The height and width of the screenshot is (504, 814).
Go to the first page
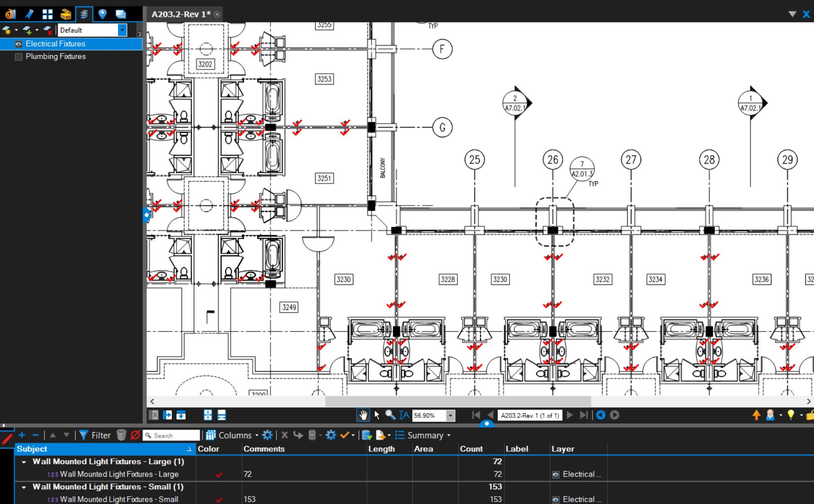coord(476,415)
